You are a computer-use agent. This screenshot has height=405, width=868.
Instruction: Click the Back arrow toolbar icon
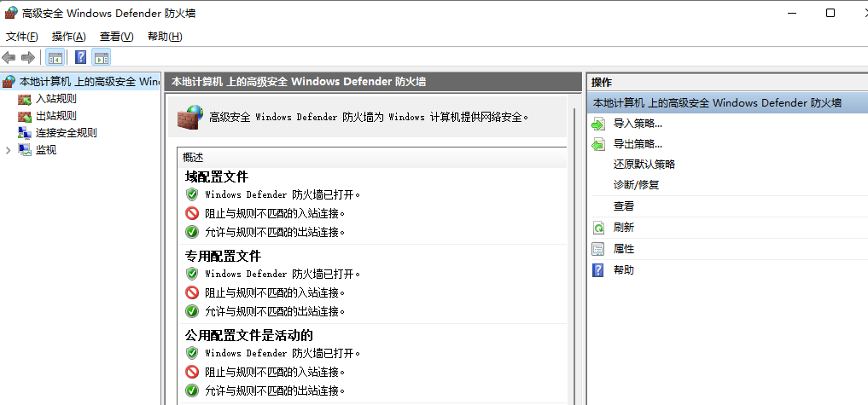pos(9,57)
